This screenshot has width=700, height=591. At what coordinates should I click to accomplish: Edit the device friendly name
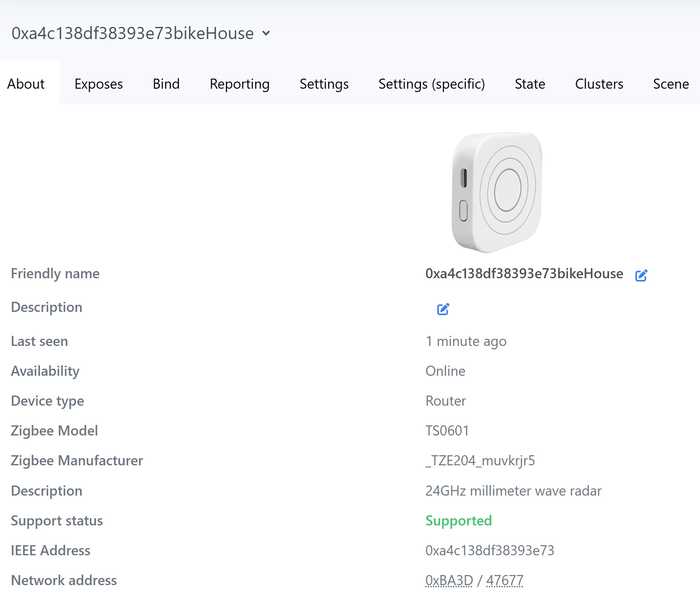[641, 275]
